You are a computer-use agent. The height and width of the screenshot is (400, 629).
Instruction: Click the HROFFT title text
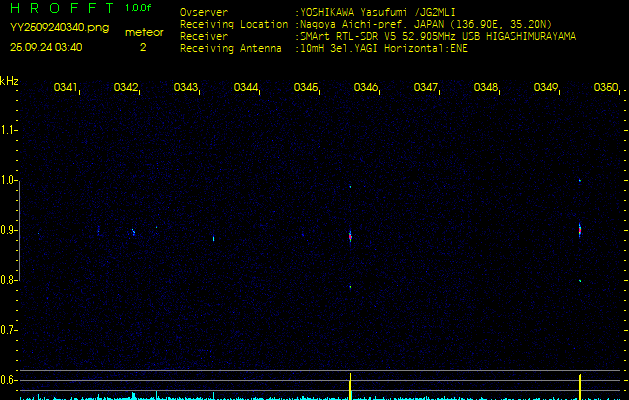click(x=63, y=8)
